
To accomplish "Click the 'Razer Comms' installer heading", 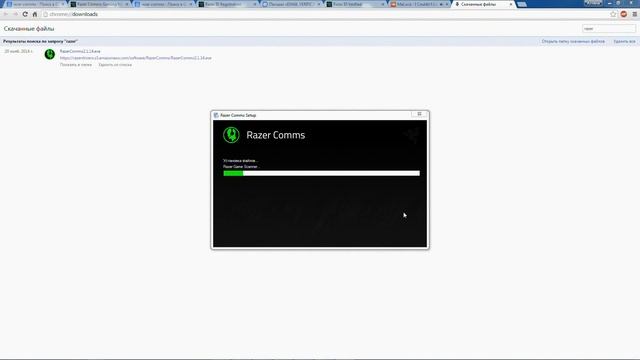I will [276, 135].
